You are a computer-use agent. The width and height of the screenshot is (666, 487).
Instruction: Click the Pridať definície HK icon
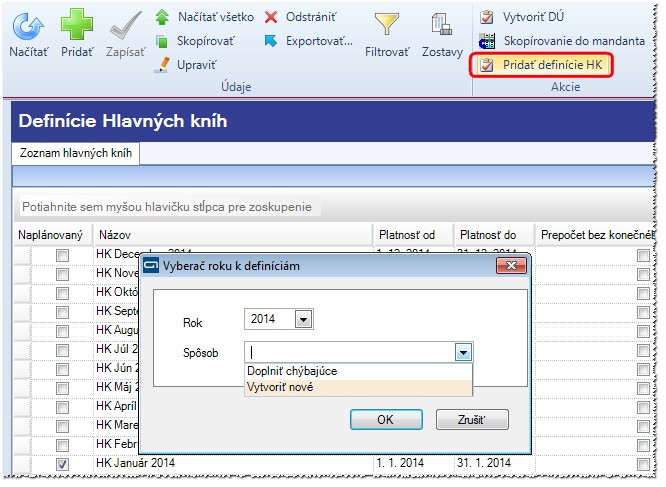(487, 65)
